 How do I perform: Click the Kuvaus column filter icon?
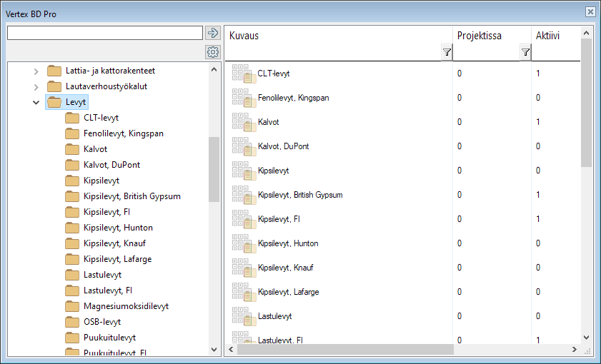click(447, 52)
